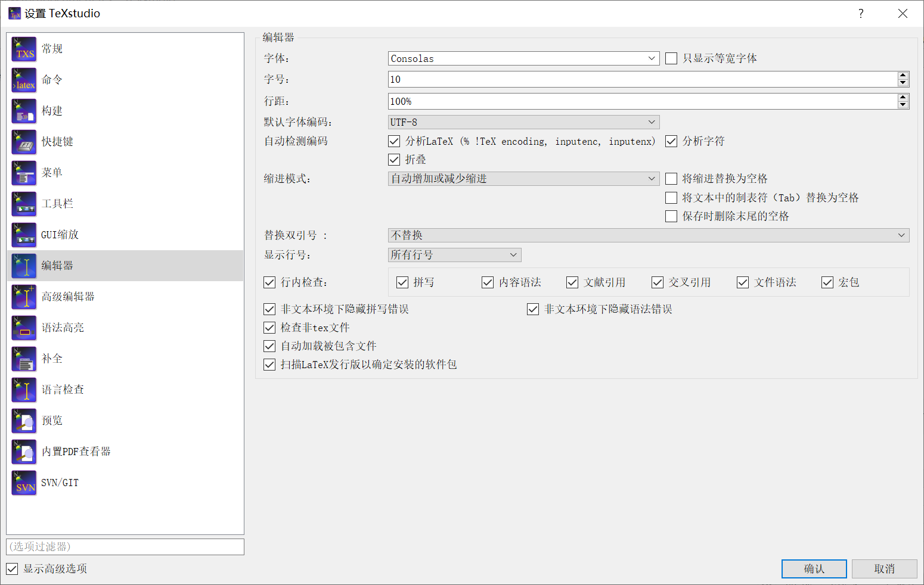924x585 pixels.
Task: Select the 命令 latex icon in sidebar
Action: pos(24,80)
